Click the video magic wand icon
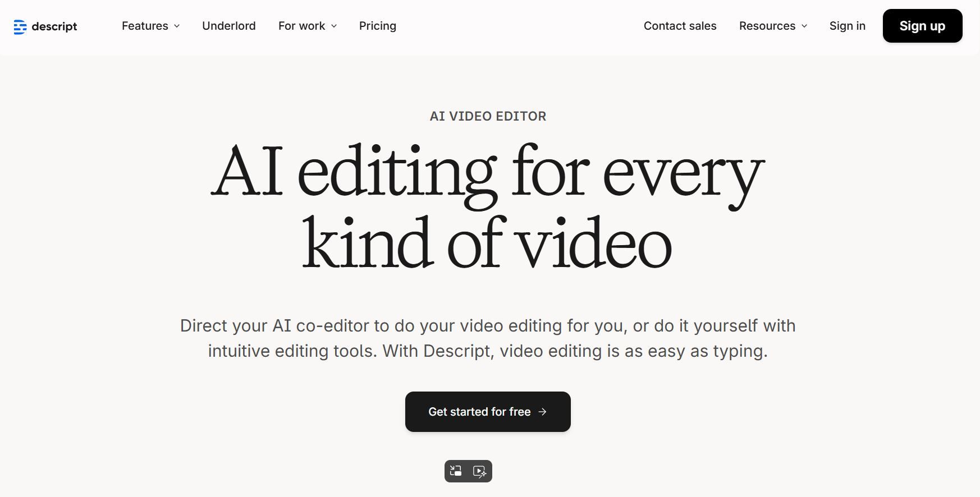 coord(480,471)
